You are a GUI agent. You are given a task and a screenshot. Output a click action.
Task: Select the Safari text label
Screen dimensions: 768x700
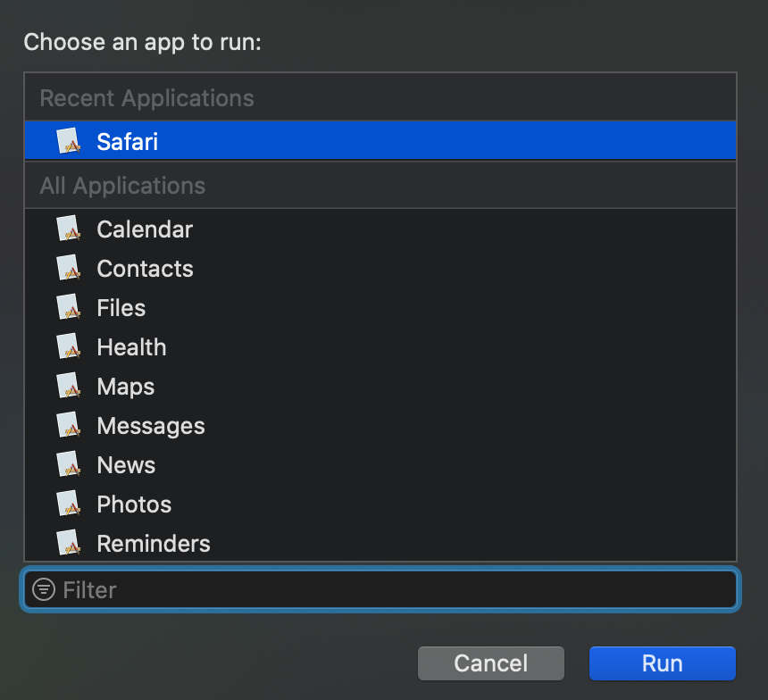(x=128, y=142)
